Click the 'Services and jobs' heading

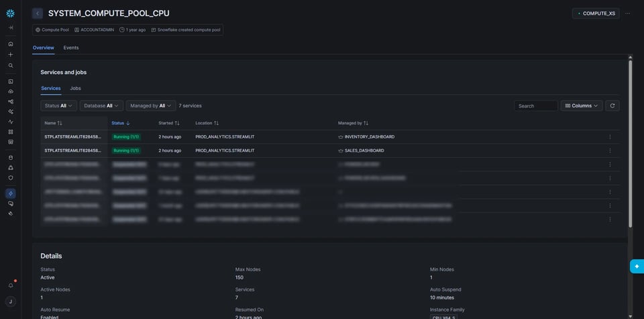(x=63, y=73)
